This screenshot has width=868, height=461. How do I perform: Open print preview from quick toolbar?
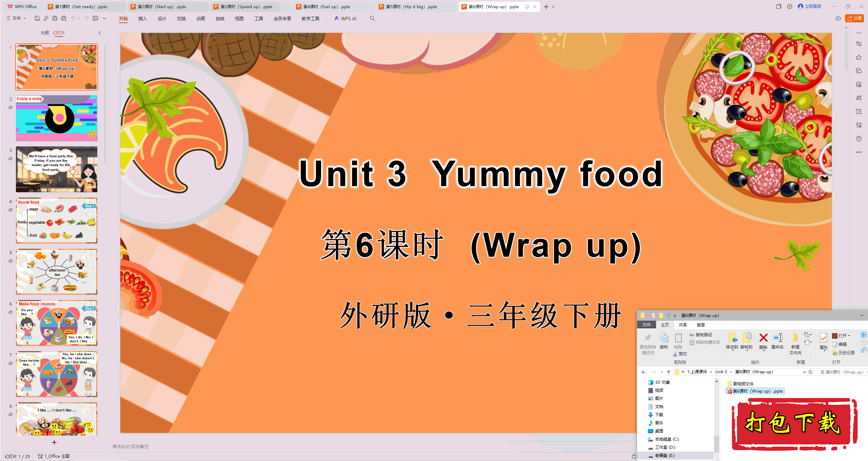coord(64,18)
